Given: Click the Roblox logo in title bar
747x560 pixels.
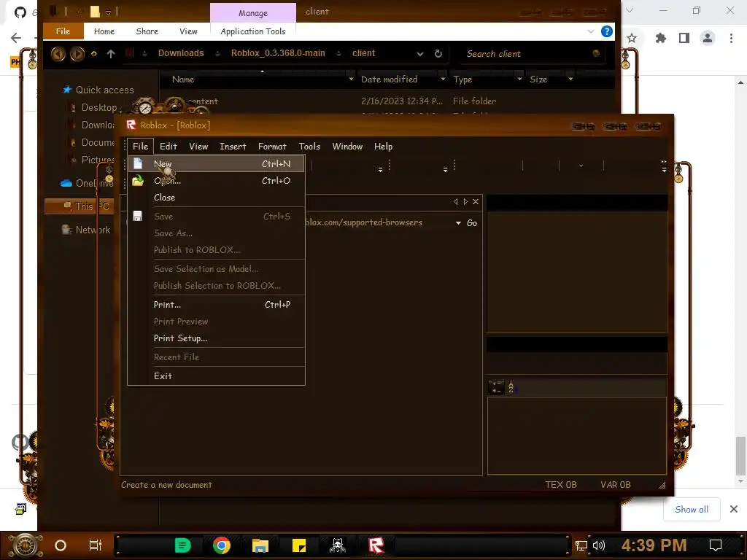Looking at the screenshot, I should click(131, 125).
